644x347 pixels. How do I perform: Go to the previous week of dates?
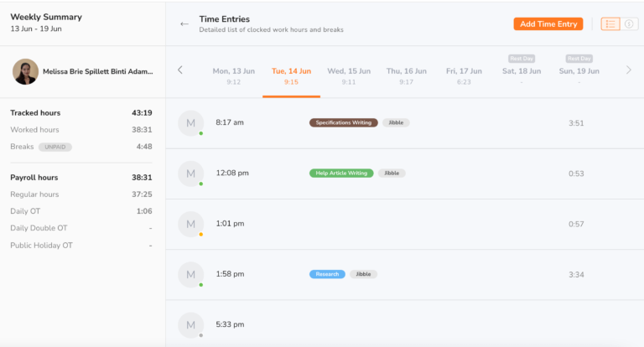tap(180, 70)
